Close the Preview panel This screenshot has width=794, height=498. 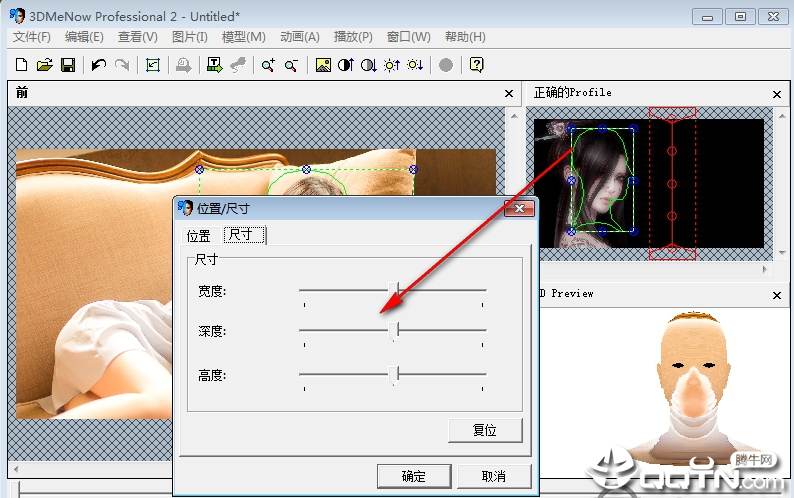point(777,295)
